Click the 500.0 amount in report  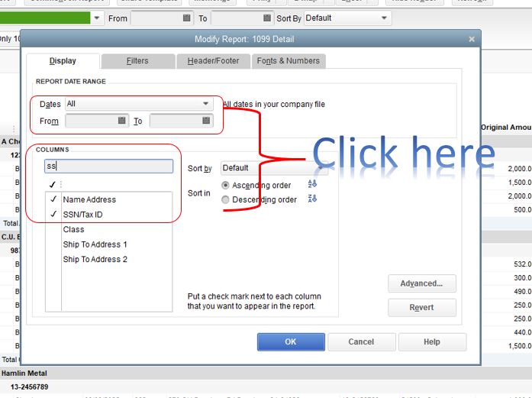click(x=523, y=209)
